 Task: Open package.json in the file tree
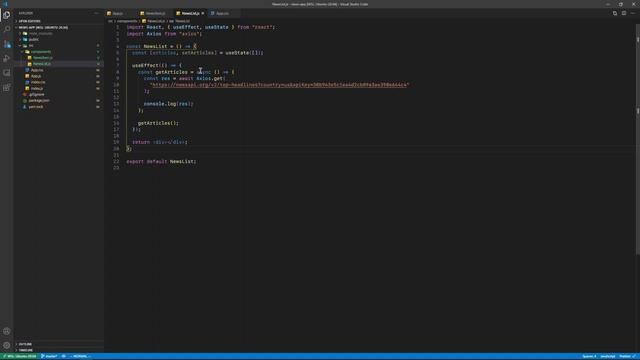click(39, 101)
